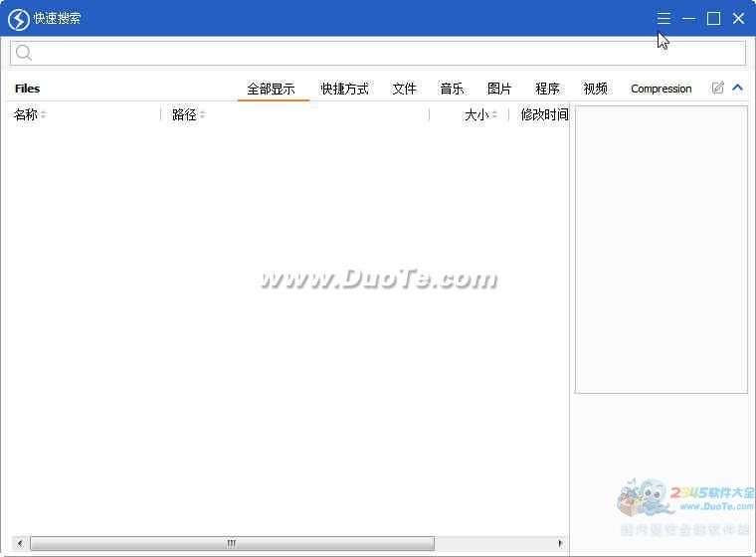Switch to the 图片 tab
756x557 pixels.
tap(499, 89)
